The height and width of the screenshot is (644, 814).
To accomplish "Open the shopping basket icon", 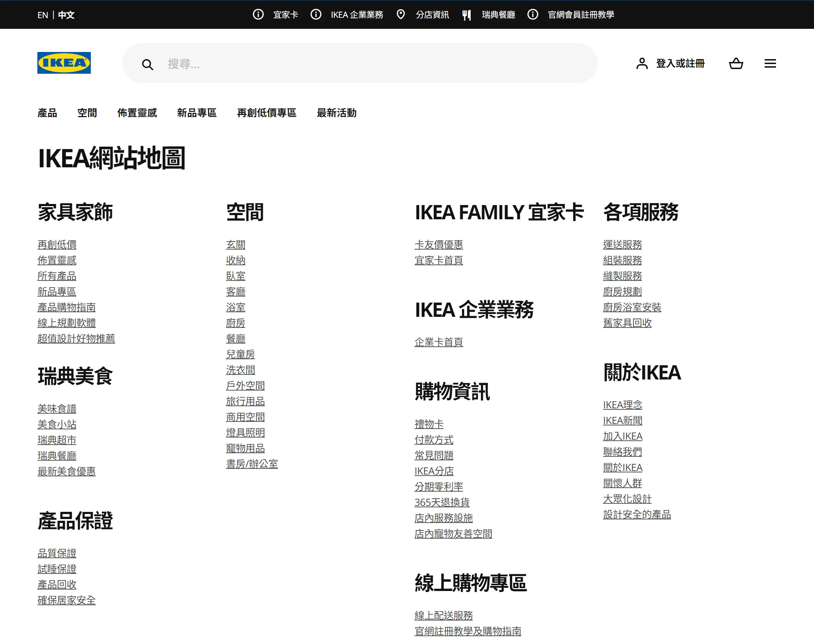I will pos(736,63).
